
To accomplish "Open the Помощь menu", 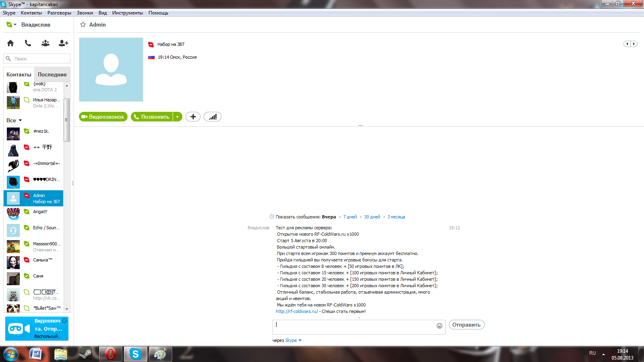I will [x=158, y=13].
